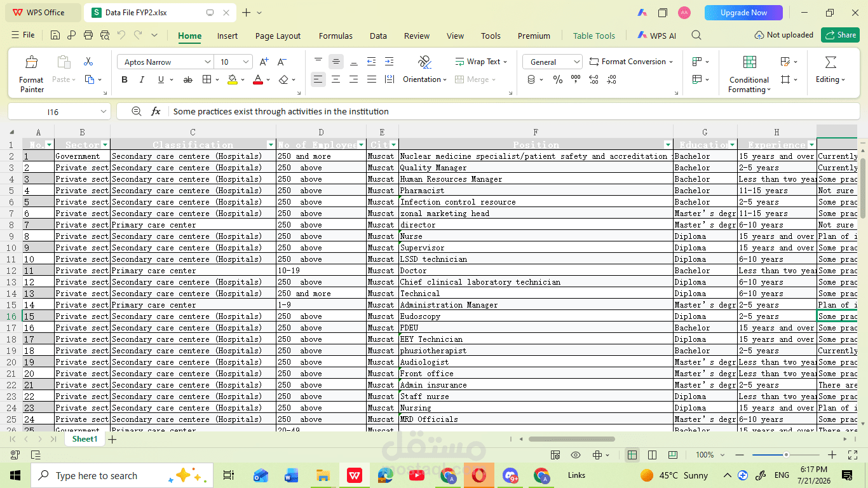Apply strikethrough formatting
The image size is (868, 488).
coord(187,79)
